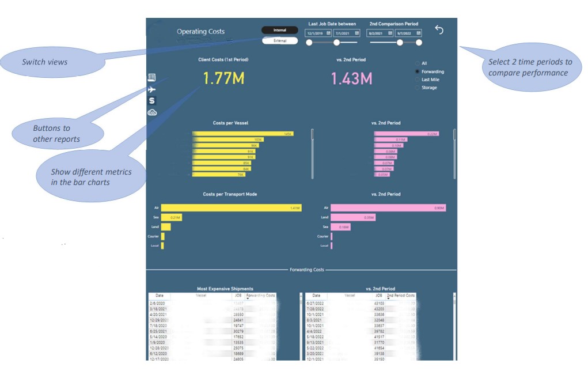Open the dollar sign report icon

152,101
